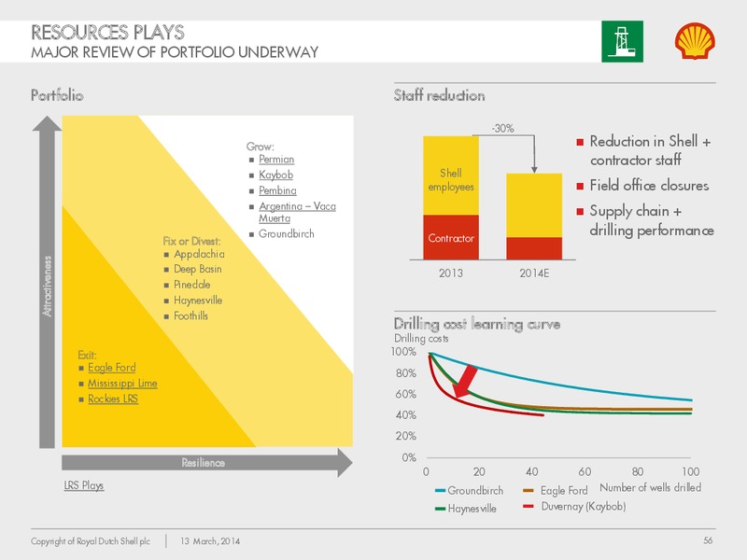Click 'Field office closures' bullet
Screen dimensions: 747x560
(649, 185)
